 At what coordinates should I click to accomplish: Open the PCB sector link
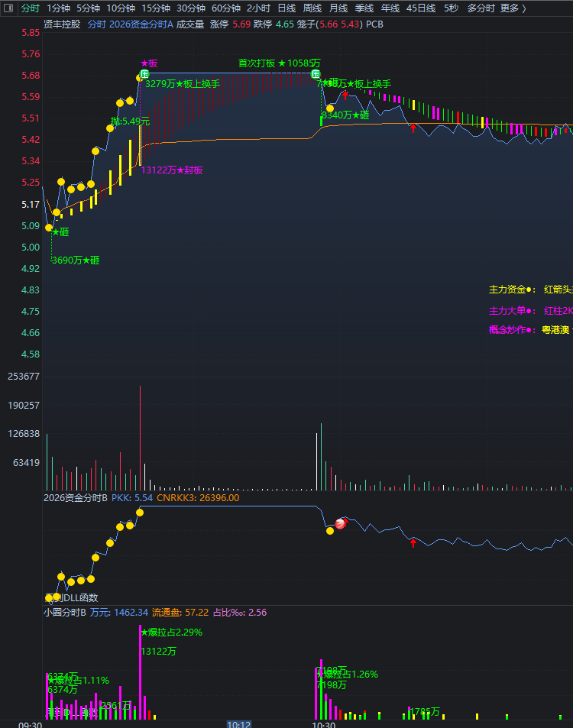[x=374, y=24]
